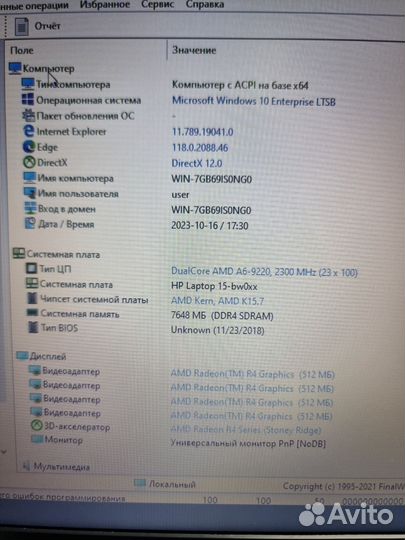Click the Дата / Время icon
This screenshot has width=405, height=540.
[x=30, y=224]
